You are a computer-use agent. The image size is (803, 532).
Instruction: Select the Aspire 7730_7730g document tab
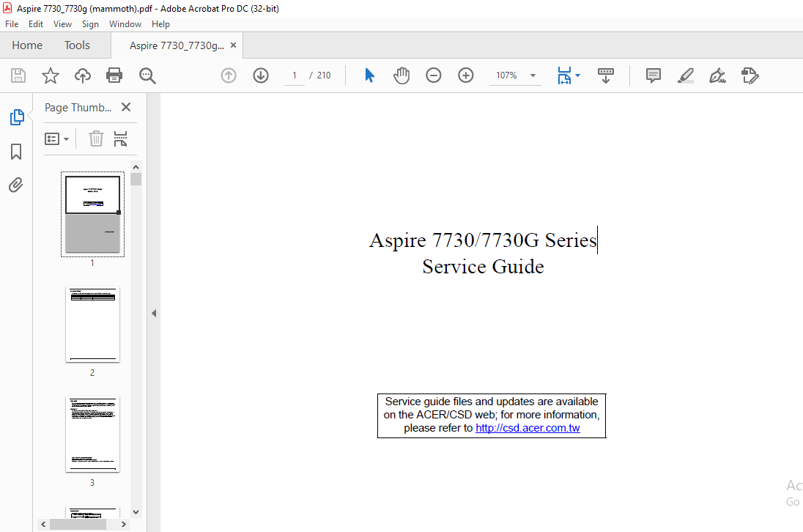pos(177,45)
